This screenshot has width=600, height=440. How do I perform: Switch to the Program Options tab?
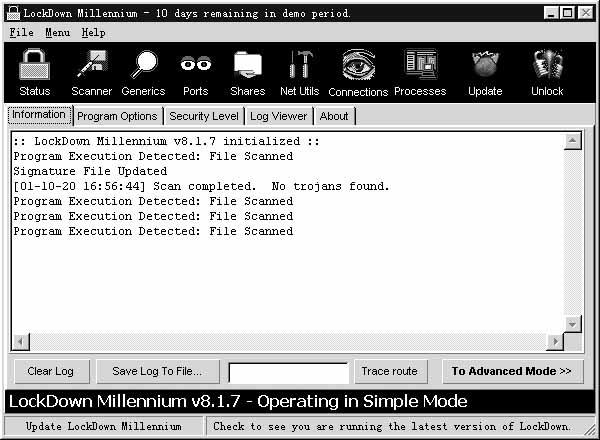(117, 116)
